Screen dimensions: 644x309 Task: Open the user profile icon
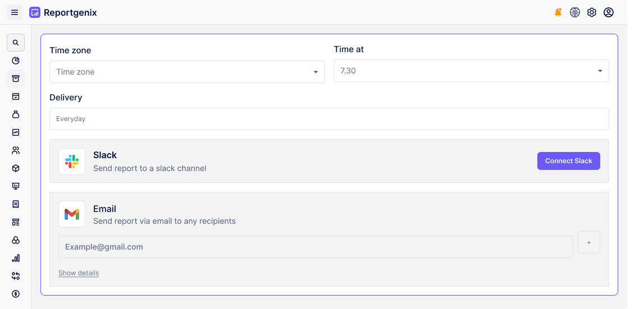click(609, 12)
